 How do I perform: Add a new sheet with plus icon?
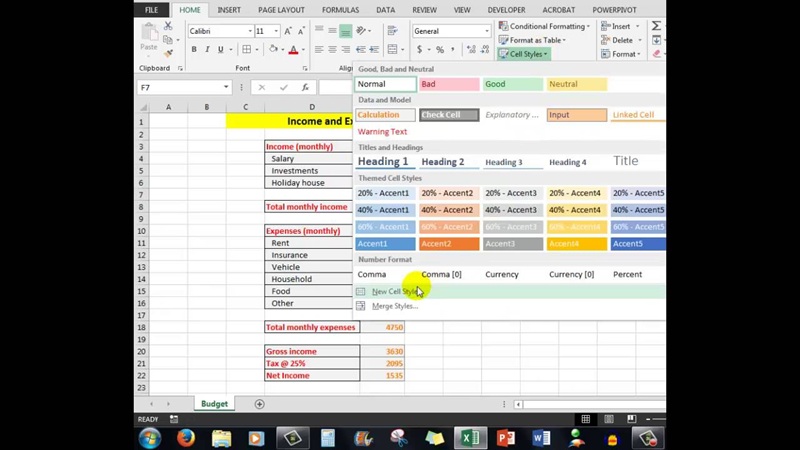pyautogui.click(x=259, y=404)
